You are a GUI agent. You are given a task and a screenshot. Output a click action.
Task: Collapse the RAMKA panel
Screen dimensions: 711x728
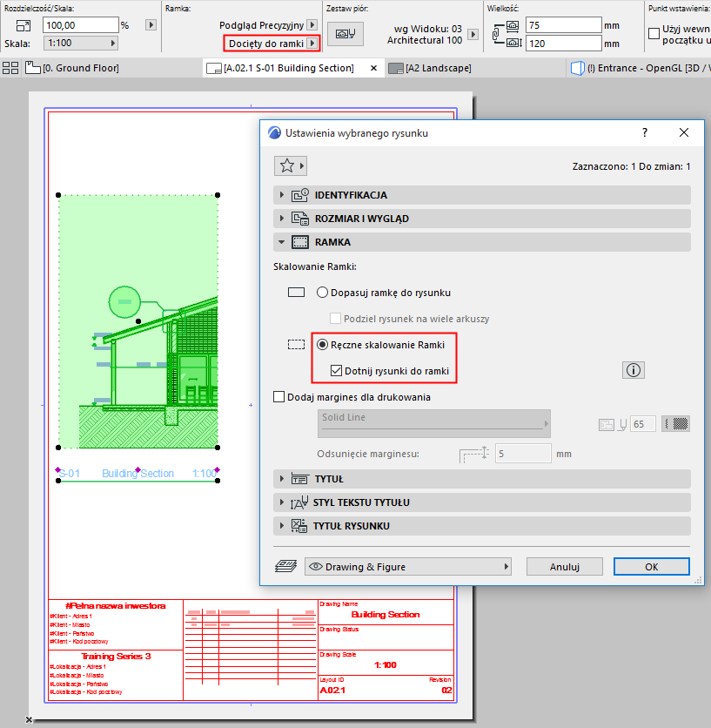(482, 242)
